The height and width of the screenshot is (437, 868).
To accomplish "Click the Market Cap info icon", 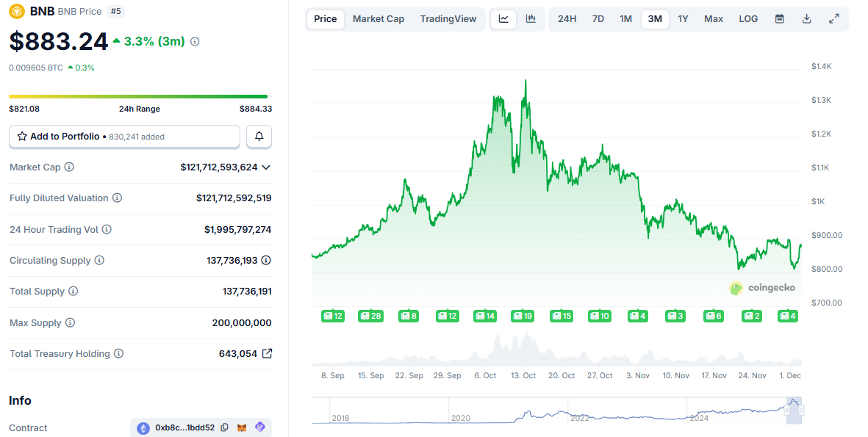I will point(69,167).
